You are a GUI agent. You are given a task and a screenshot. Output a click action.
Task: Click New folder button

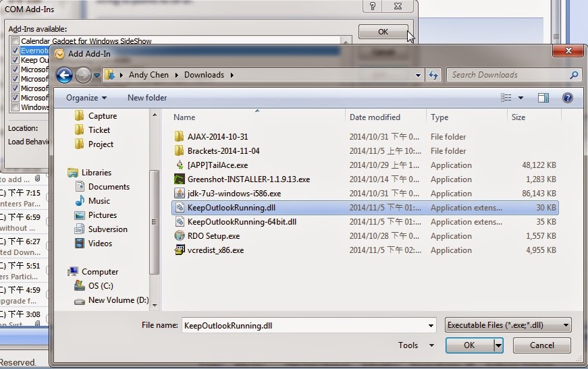coord(147,98)
